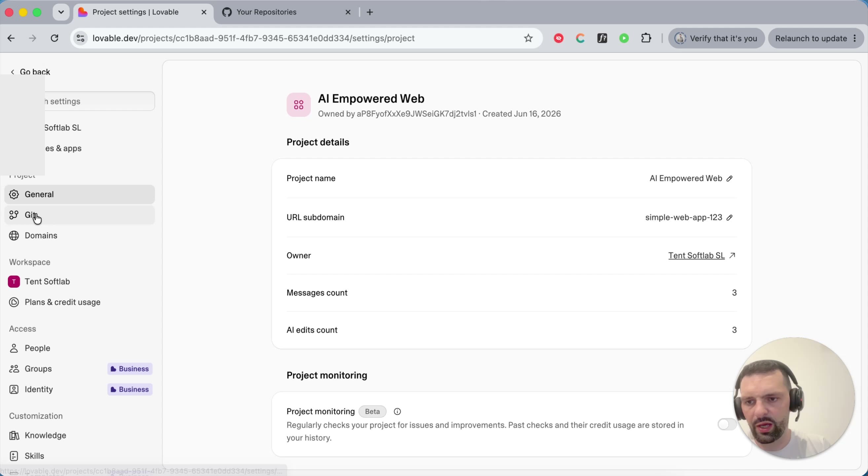Open the People access settings
The height and width of the screenshot is (476, 868).
[x=80, y=348]
